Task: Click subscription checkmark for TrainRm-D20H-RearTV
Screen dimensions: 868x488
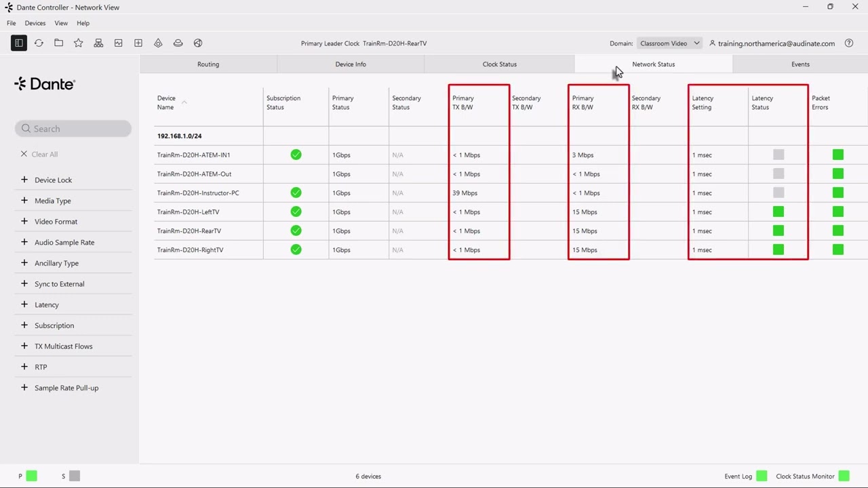Action: tap(296, 231)
